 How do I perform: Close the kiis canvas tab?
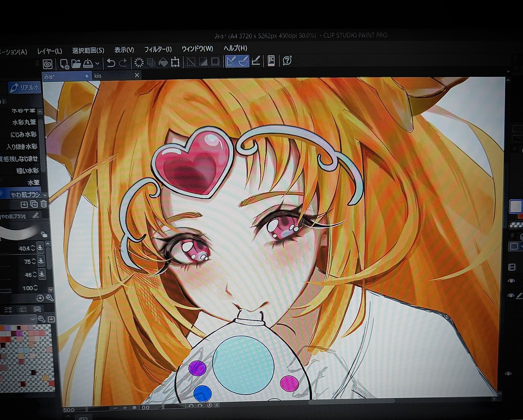pyautogui.click(x=137, y=75)
